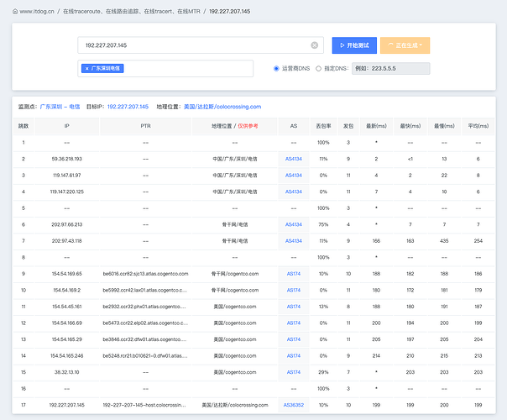Click the IP cell 154.54.165.246
The width and height of the screenshot is (507, 420).
point(66,356)
